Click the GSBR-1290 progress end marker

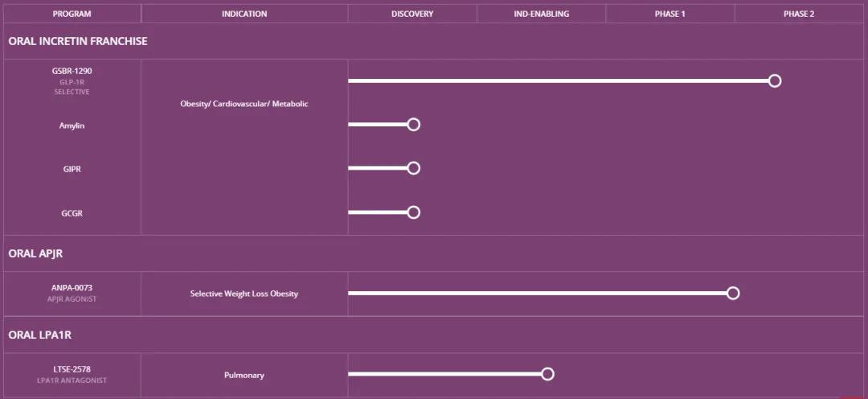point(775,80)
